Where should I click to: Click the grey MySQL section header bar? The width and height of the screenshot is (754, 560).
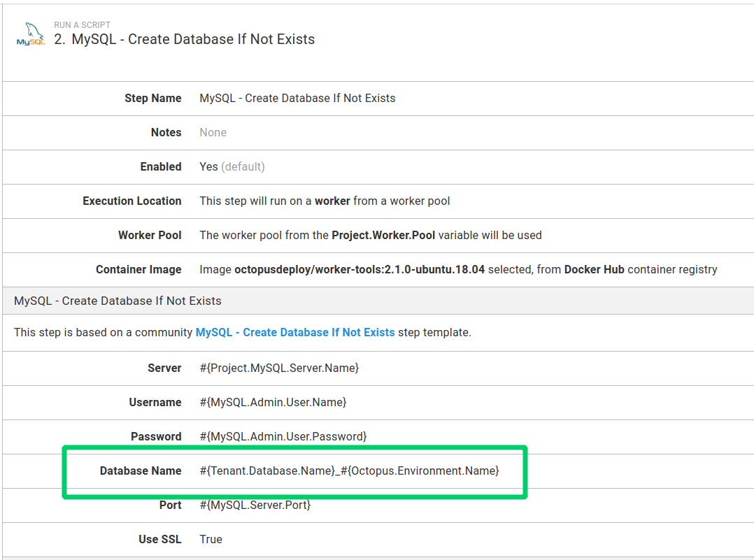pyautogui.click(x=378, y=301)
